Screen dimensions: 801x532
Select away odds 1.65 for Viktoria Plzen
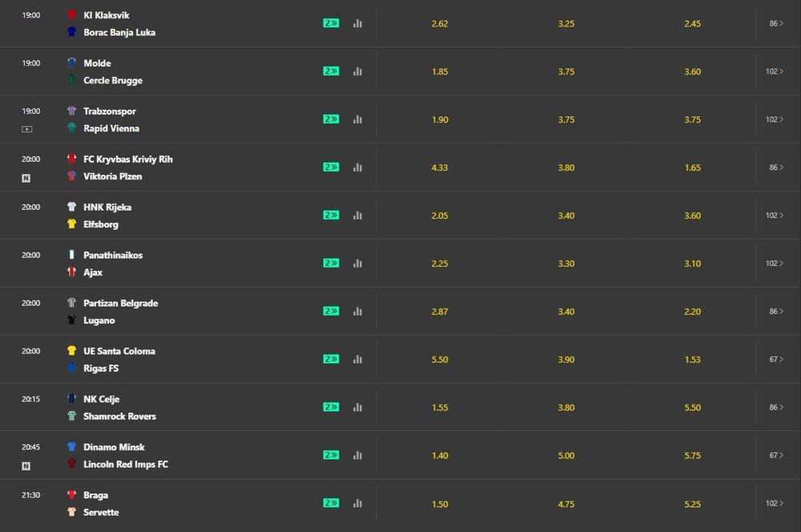(693, 167)
